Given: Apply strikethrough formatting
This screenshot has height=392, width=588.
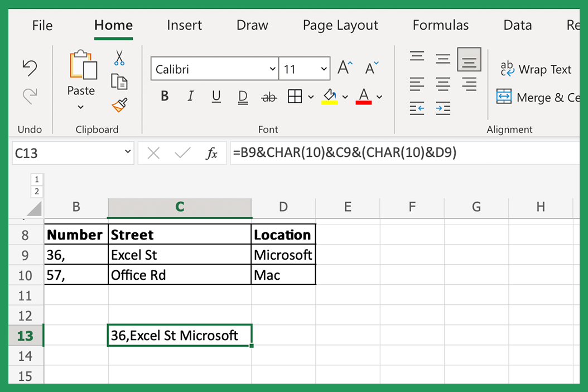Looking at the screenshot, I should (269, 96).
